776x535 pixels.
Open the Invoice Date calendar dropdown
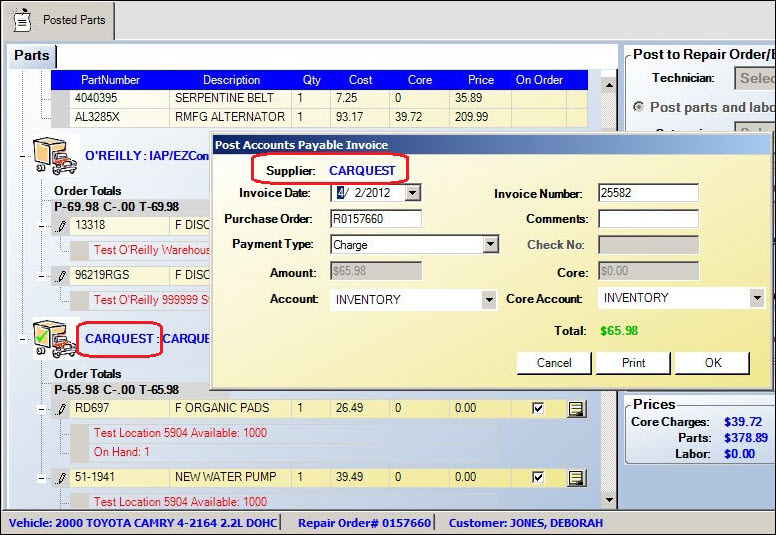[413, 193]
